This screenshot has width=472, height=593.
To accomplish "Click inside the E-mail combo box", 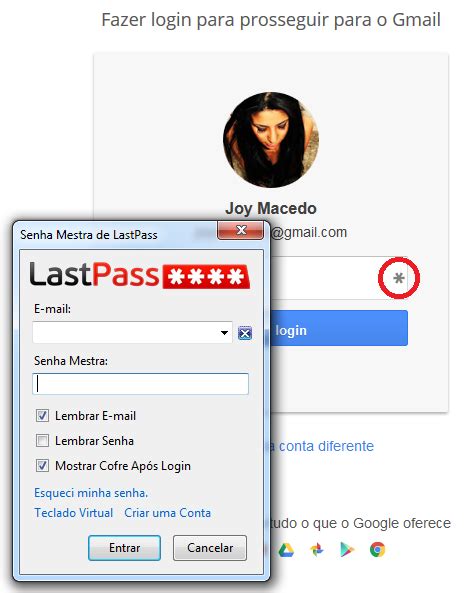I will click(132, 333).
